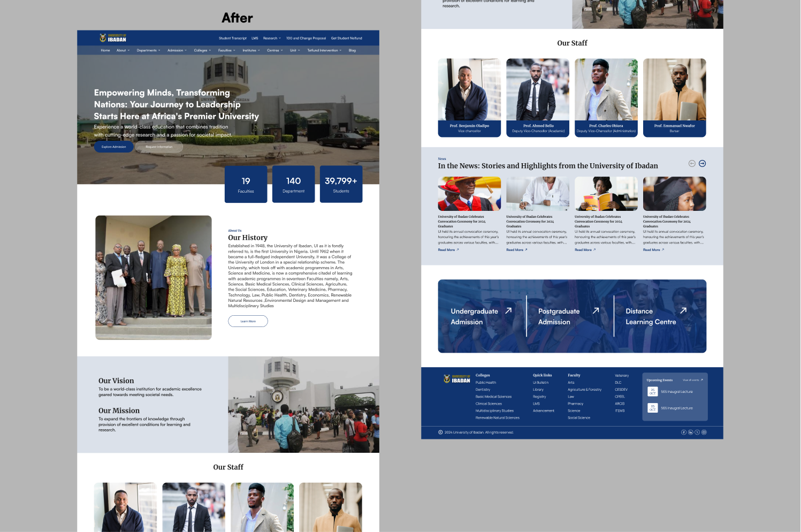Open Pharmacy faculty link in footer
The height and width of the screenshot is (532, 801).
point(575,404)
